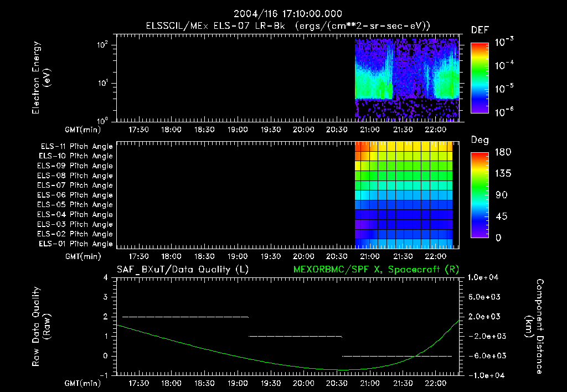
Task: Click the DEF colorbar label
Action: click(x=480, y=30)
